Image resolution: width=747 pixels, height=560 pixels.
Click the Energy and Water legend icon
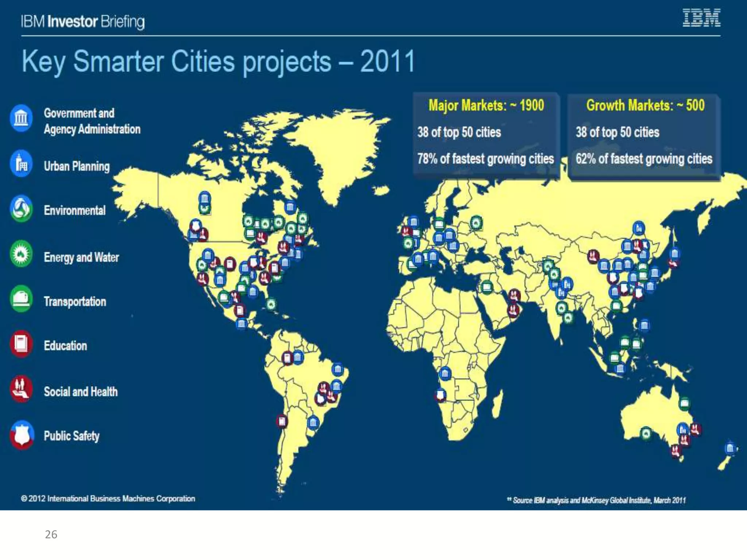click(x=21, y=254)
